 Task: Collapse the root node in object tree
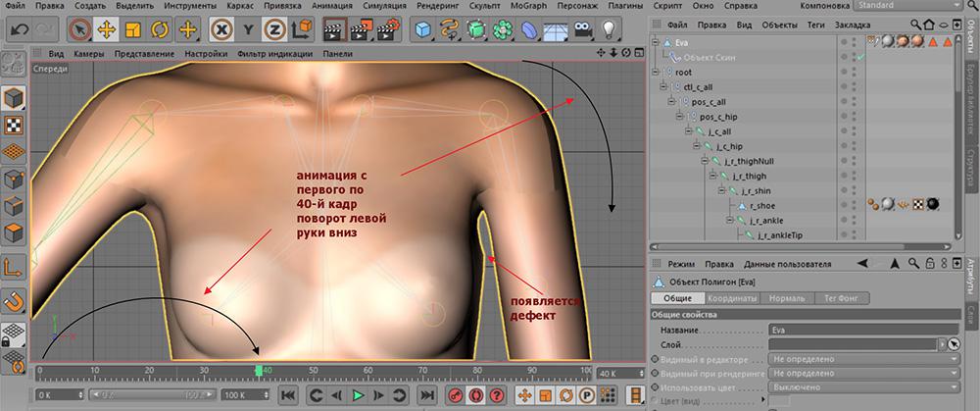[x=657, y=72]
